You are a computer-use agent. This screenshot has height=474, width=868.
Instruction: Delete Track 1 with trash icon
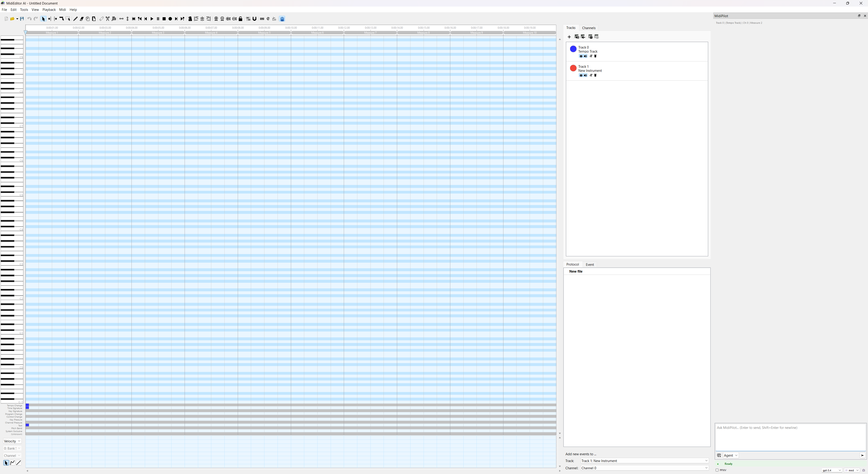tap(595, 75)
